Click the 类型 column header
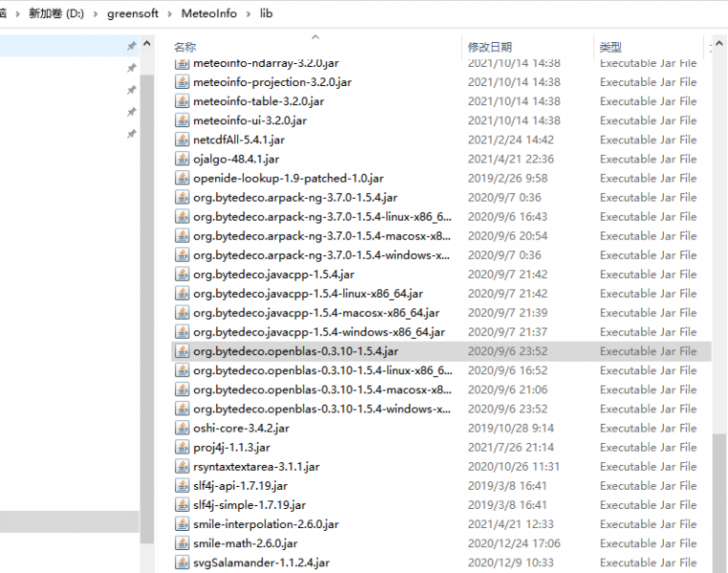Screen dimensions: 728x573 pos(610,47)
